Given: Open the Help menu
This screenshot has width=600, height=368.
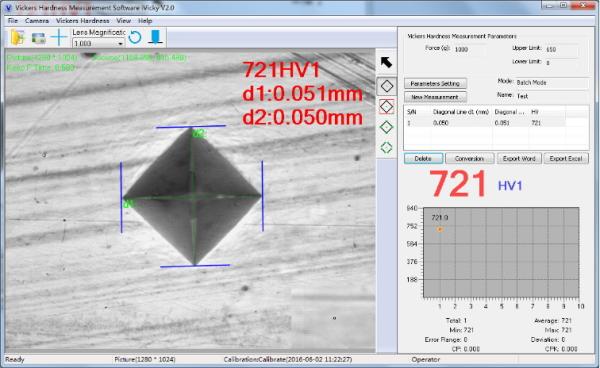Looking at the screenshot, I should (145, 21).
